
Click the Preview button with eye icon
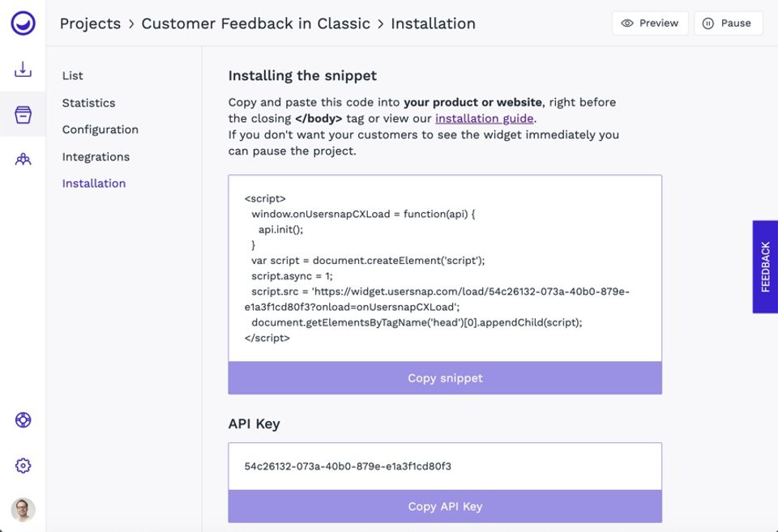pyautogui.click(x=650, y=23)
